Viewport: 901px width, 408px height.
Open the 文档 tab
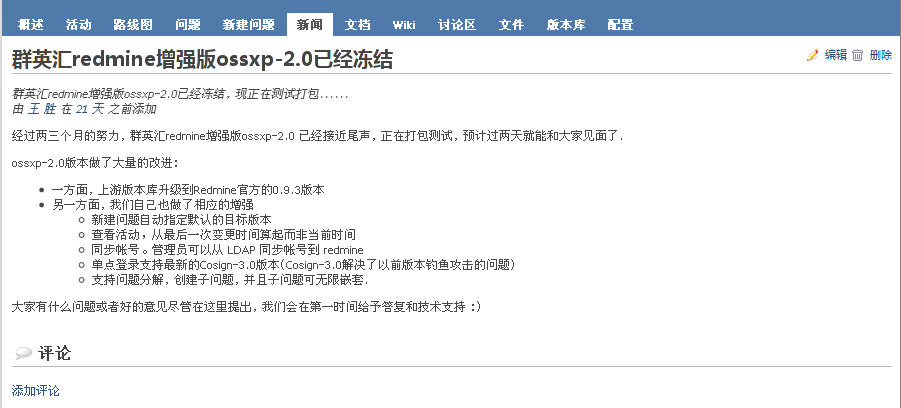tap(357, 25)
